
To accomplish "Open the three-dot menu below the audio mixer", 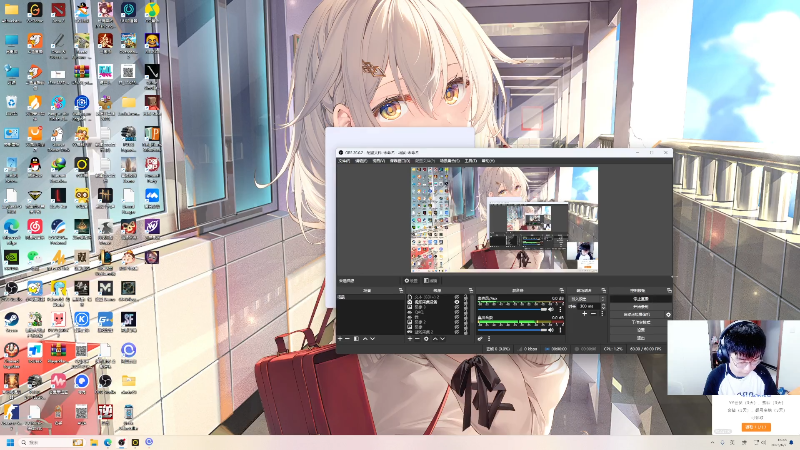I will pos(489,339).
